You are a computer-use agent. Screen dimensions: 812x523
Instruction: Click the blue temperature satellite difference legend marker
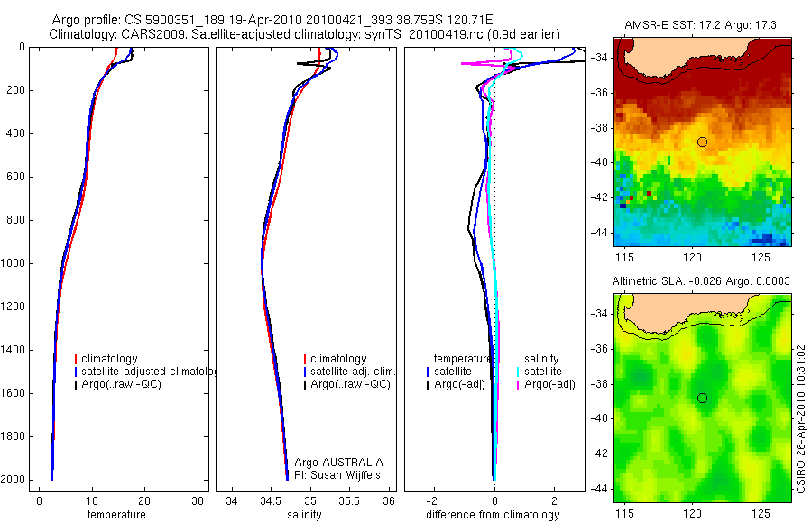coord(428,372)
